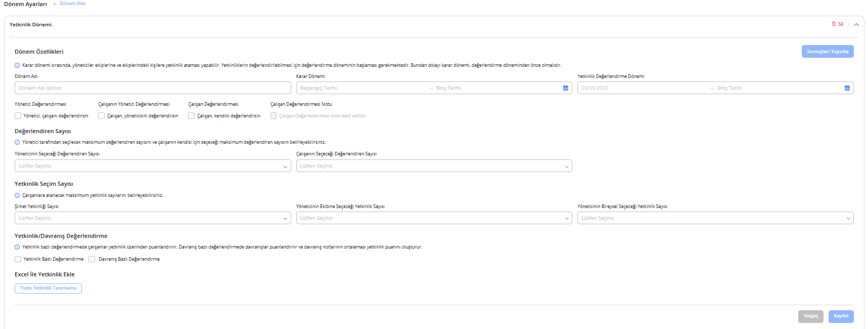Check 'Çalışan, yöneticisini değerlendirsin' option
868x329 pixels.
point(102,116)
